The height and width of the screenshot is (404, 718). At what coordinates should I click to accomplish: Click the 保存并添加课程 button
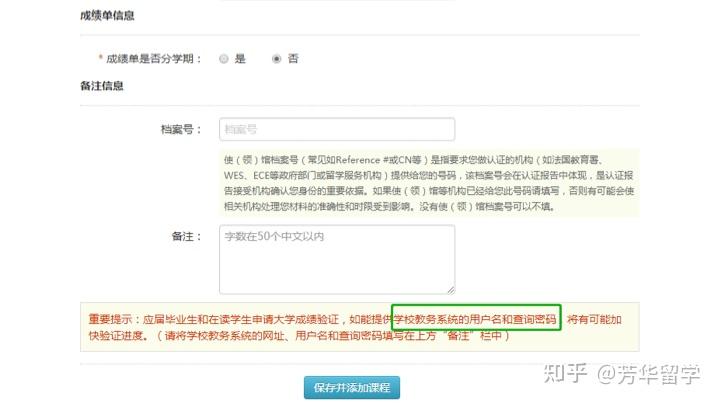click(352, 388)
